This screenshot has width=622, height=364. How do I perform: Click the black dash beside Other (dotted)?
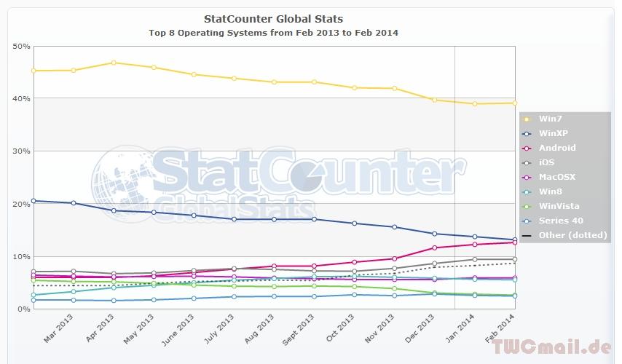[527, 235]
